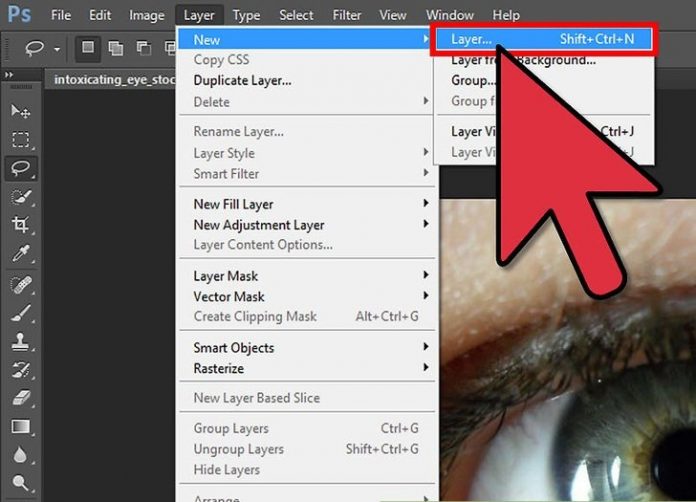Switch to the intoxicating_eye_stock document tab
This screenshot has width=696, height=502.
point(108,78)
